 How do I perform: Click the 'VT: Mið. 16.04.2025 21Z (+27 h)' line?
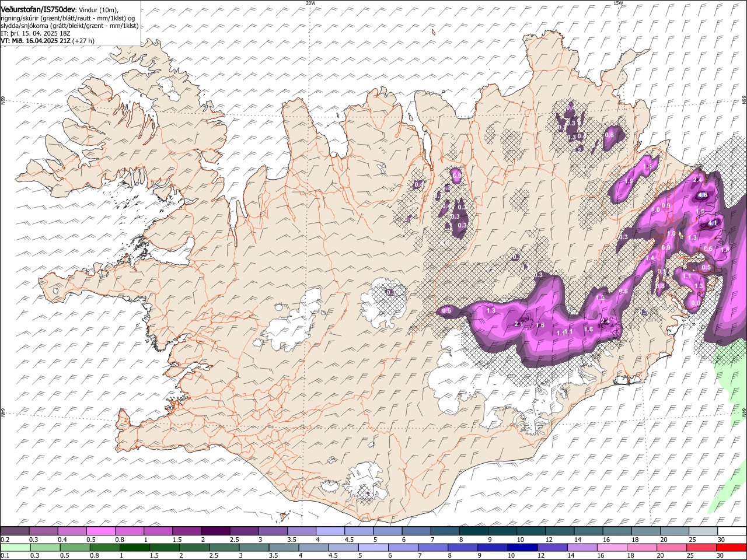48,41
